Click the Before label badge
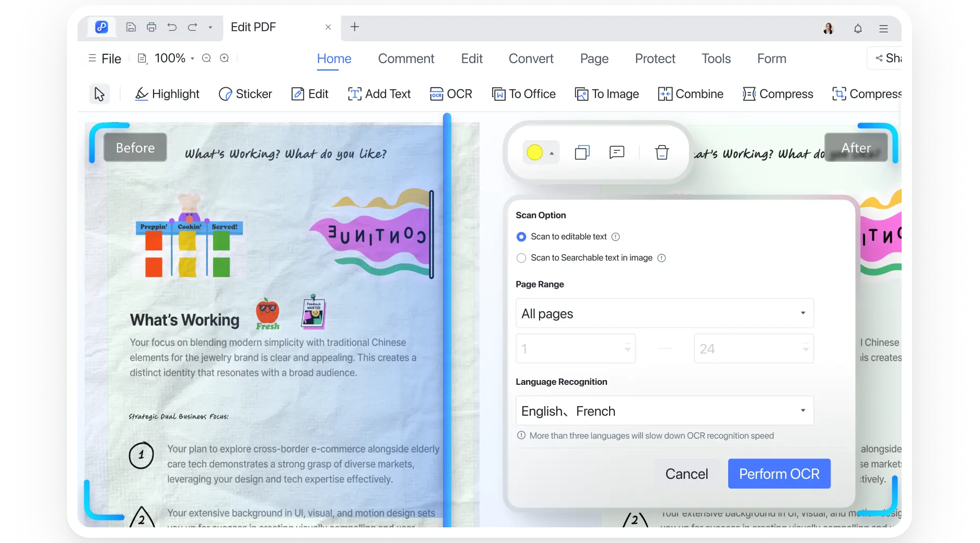The image size is (980, 543). click(x=135, y=148)
